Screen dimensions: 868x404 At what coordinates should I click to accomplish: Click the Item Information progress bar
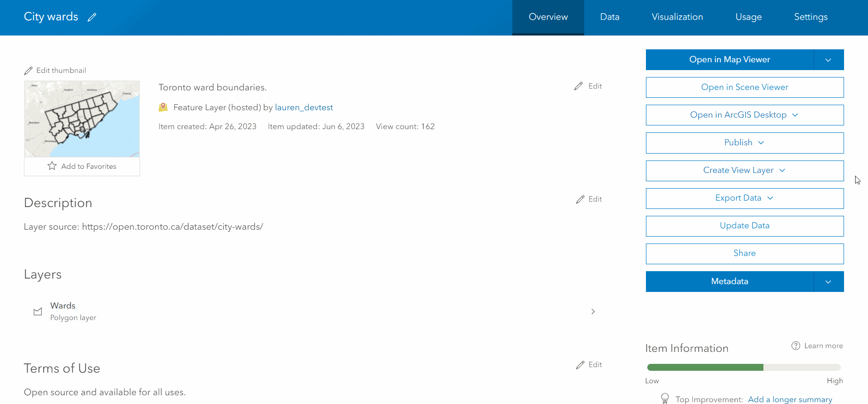click(x=744, y=368)
